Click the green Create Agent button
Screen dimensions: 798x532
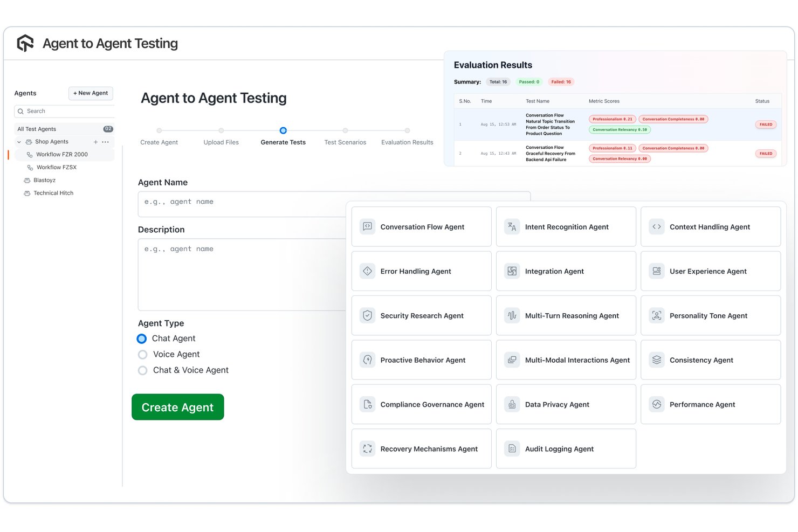178,407
